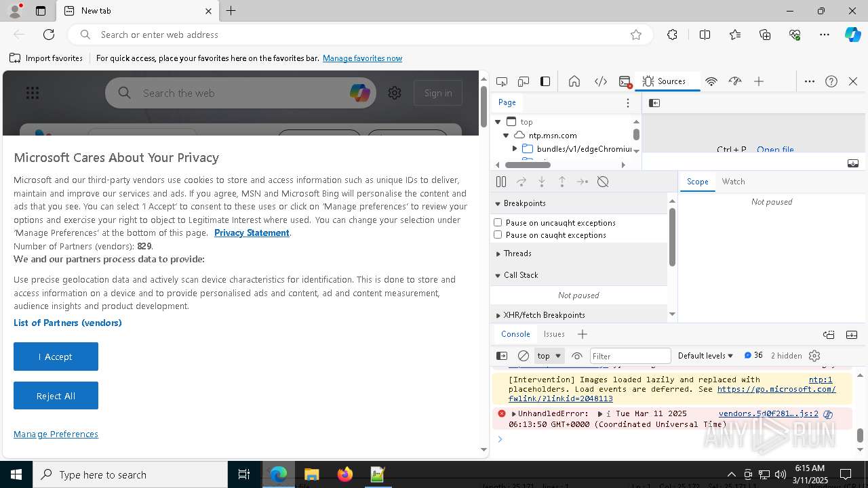The width and height of the screenshot is (868, 488).
Task: Select the inspect element tool in DevTools
Action: pyautogui.click(x=502, y=81)
